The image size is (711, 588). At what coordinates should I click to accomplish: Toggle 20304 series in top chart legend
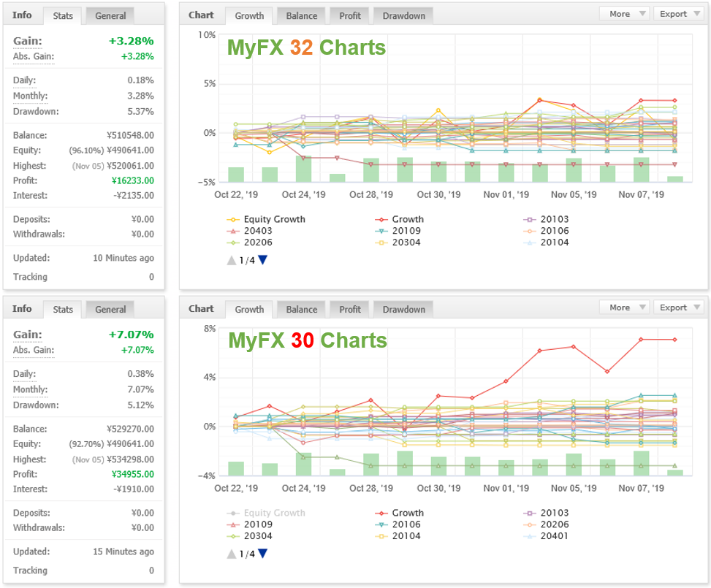[398, 243]
